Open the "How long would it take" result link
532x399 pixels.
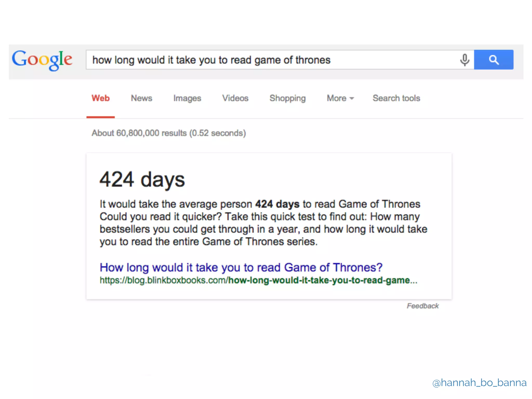click(x=241, y=267)
